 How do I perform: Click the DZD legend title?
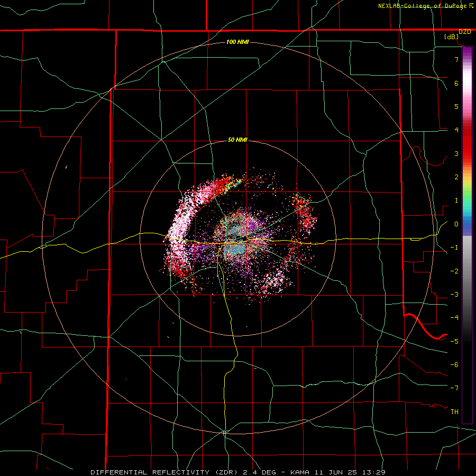pyautogui.click(x=464, y=32)
